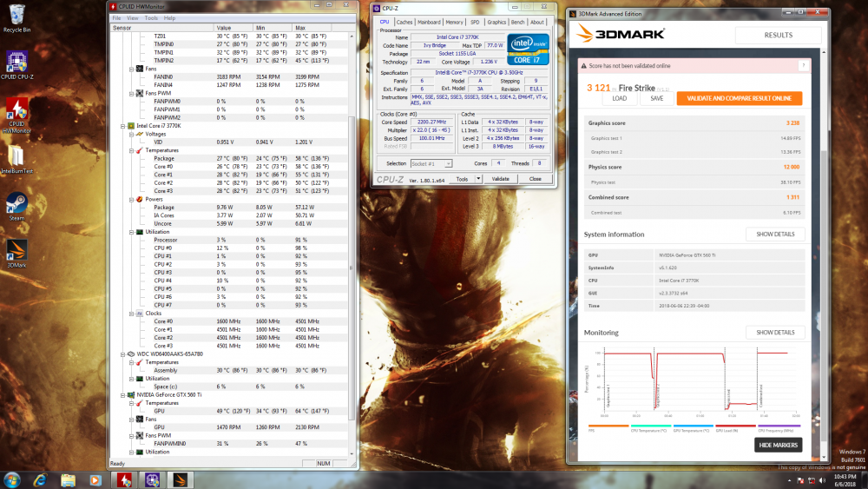868x489 pixels.
Task: Launch the CPUID HWMonitor desktop shortcut
Action: 16,115
